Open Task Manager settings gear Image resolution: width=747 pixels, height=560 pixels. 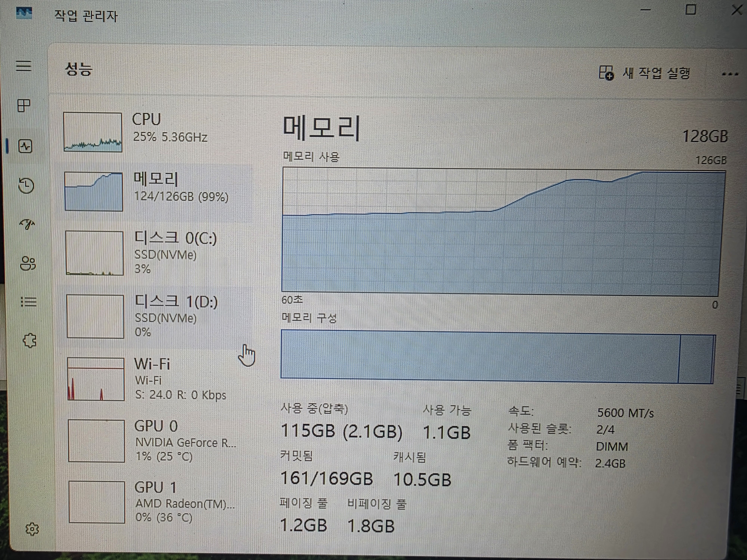(x=32, y=529)
